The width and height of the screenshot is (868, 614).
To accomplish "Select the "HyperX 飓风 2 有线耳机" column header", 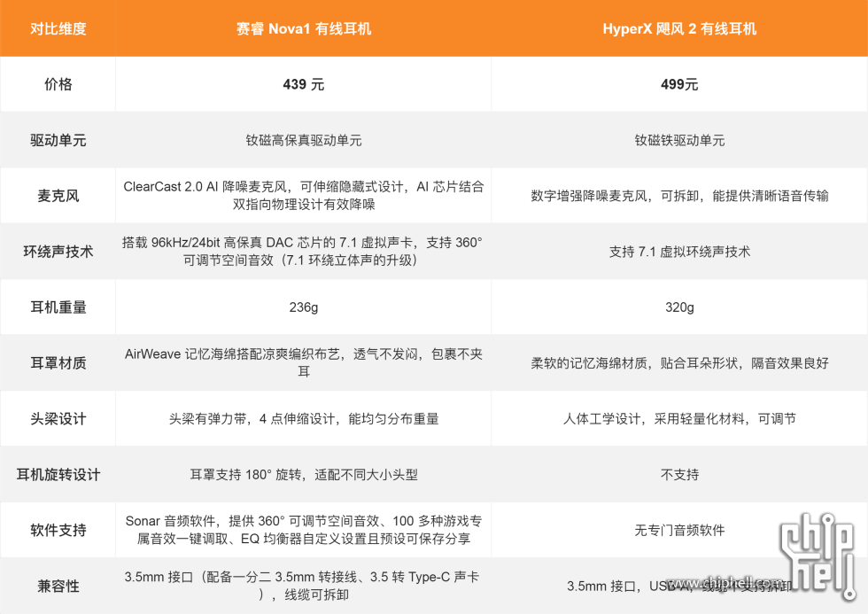I will (679, 28).
